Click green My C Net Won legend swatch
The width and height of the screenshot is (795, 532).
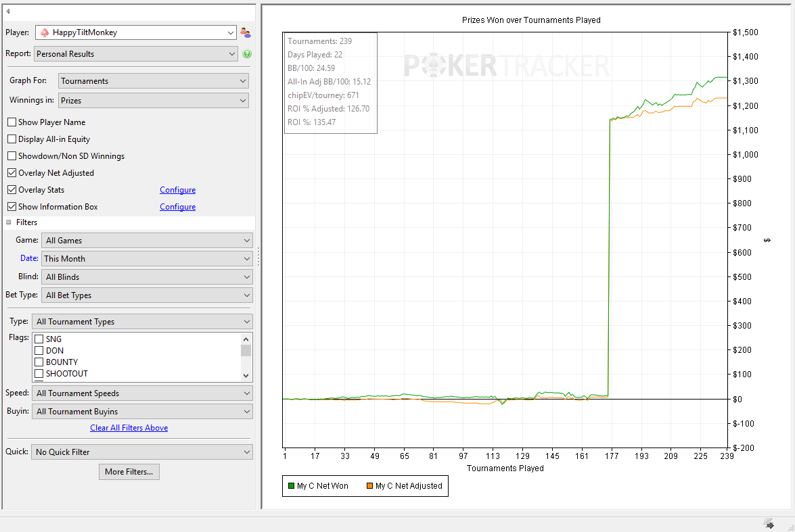tap(291, 486)
